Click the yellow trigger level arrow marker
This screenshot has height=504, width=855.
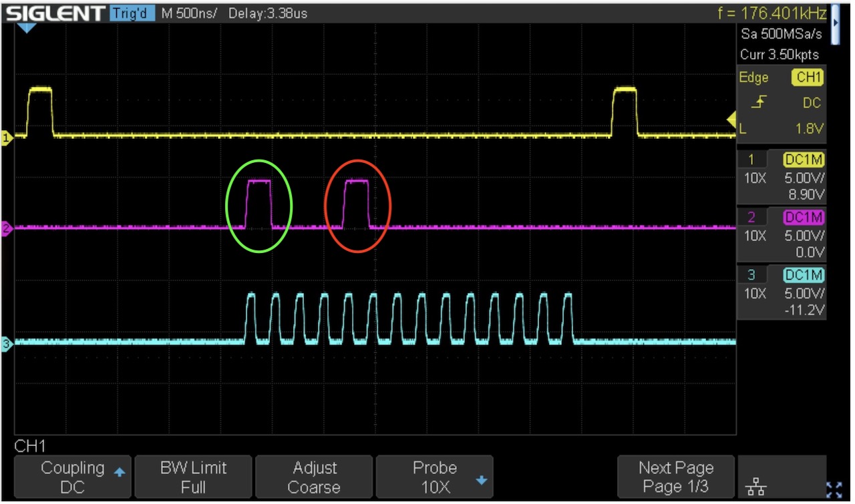731,119
